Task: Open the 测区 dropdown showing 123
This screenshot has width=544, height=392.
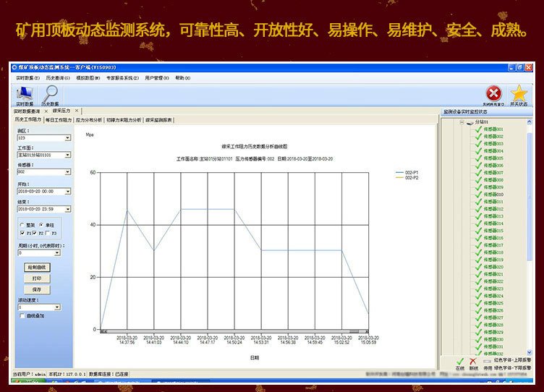Action: (68, 138)
